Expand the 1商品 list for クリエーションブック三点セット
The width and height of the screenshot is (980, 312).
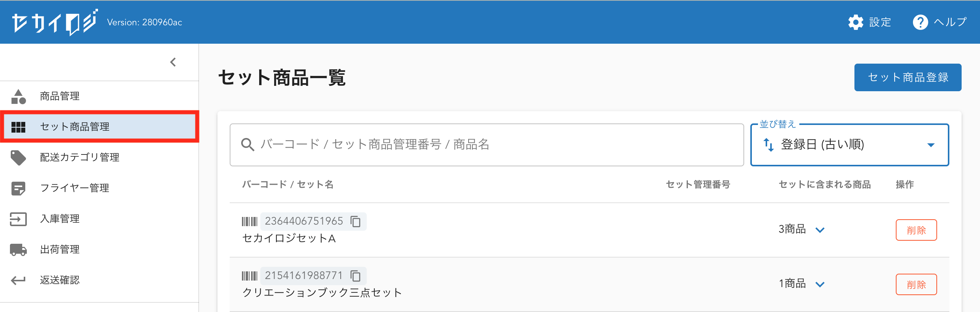(820, 284)
